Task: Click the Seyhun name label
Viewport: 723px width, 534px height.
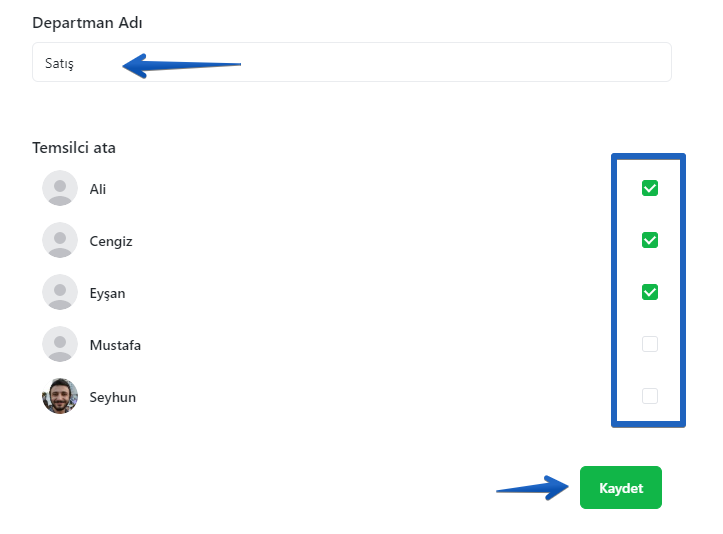Action: tap(113, 398)
